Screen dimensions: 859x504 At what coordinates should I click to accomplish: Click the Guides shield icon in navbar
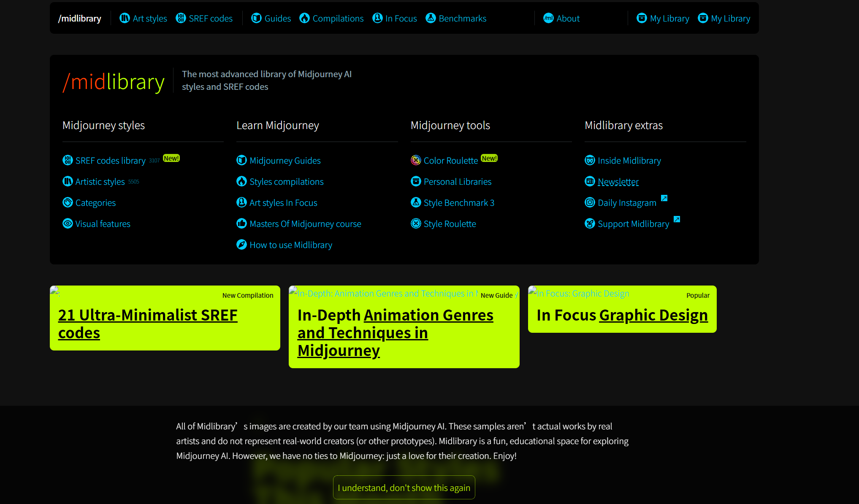pos(256,18)
